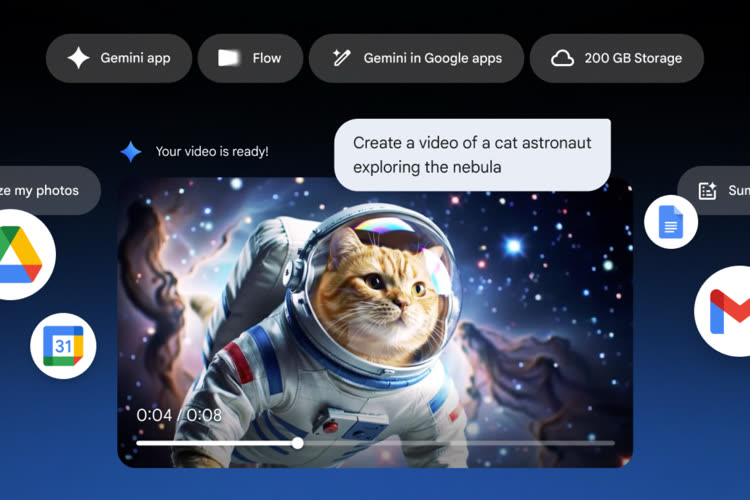Click the unplayed portion of the video timeline
The image size is (750, 500).
click(x=460, y=442)
